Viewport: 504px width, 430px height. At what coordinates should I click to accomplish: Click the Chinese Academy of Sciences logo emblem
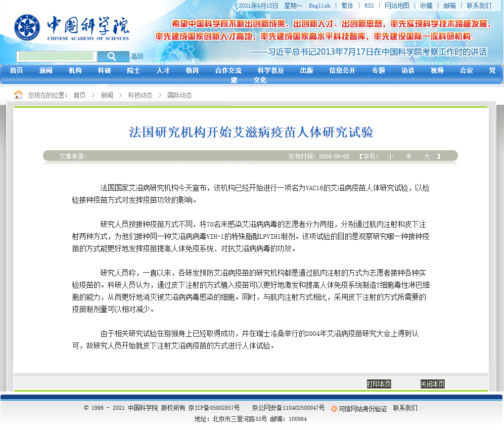[27, 27]
